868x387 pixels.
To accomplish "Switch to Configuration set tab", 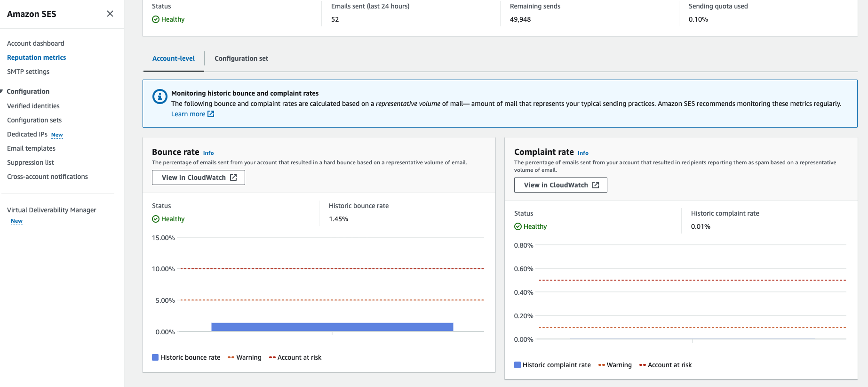I will coord(241,58).
